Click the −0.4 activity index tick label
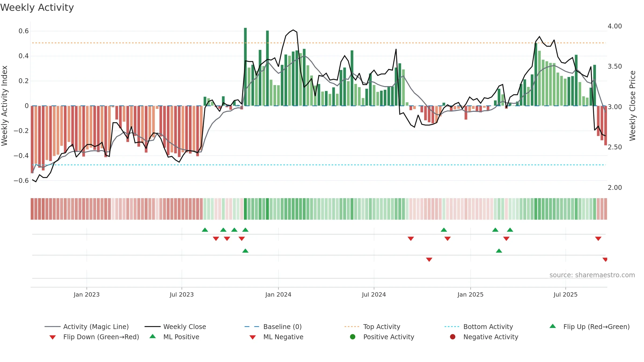The height and width of the screenshot is (362, 644). click(x=21, y=156)
